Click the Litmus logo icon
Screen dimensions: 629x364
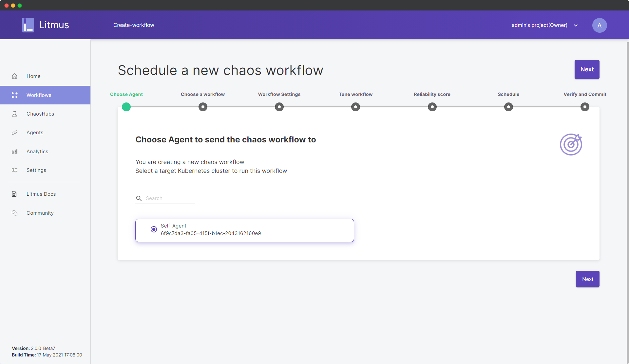tap(28, 25)
